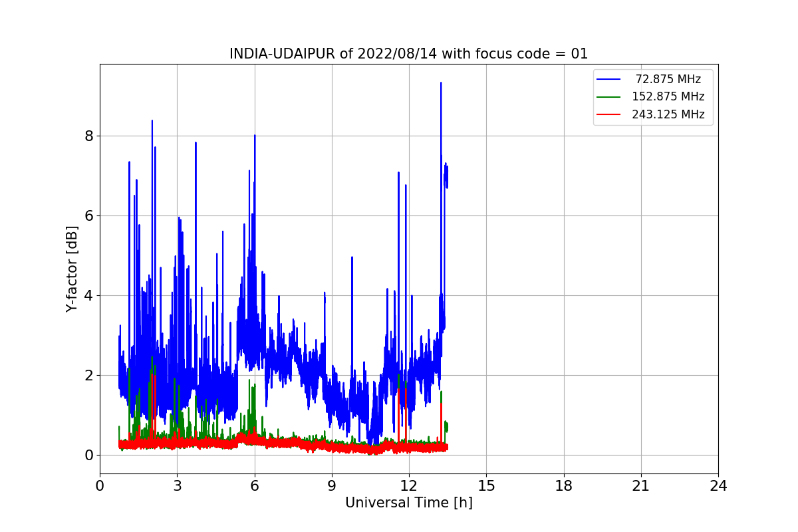Image resolution: width=798 pixels, height=532 pixels.
Task: Click y-axis tick label 4
Action: [89, 296]
